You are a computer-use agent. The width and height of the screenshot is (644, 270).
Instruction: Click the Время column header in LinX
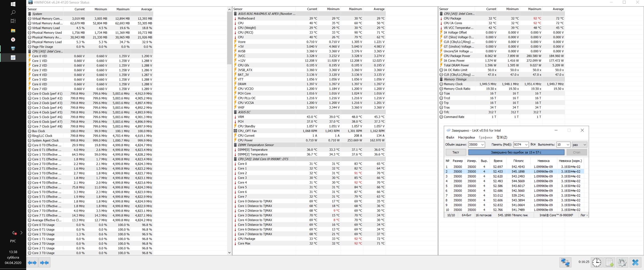coord(498,161)
